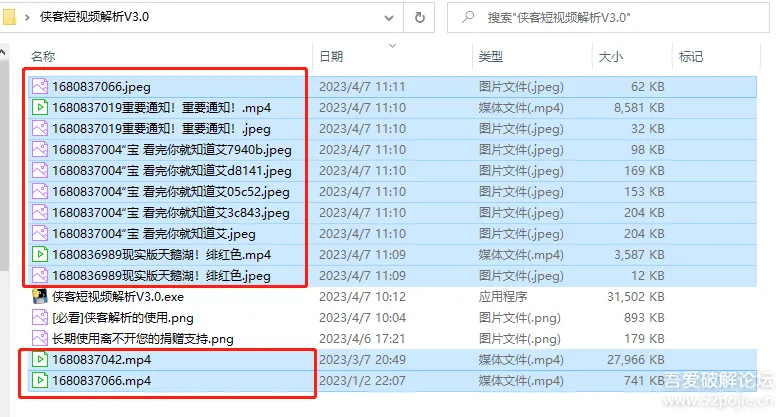Click the icon of 看完你就知道艾.jpeg
The height and width of the screenshot is (417, 783).
[40, 233]
